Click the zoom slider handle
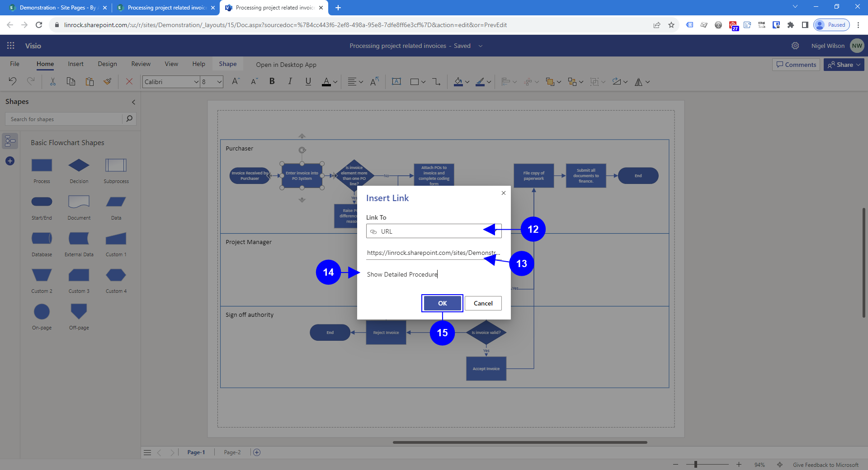 pos(696,465)
